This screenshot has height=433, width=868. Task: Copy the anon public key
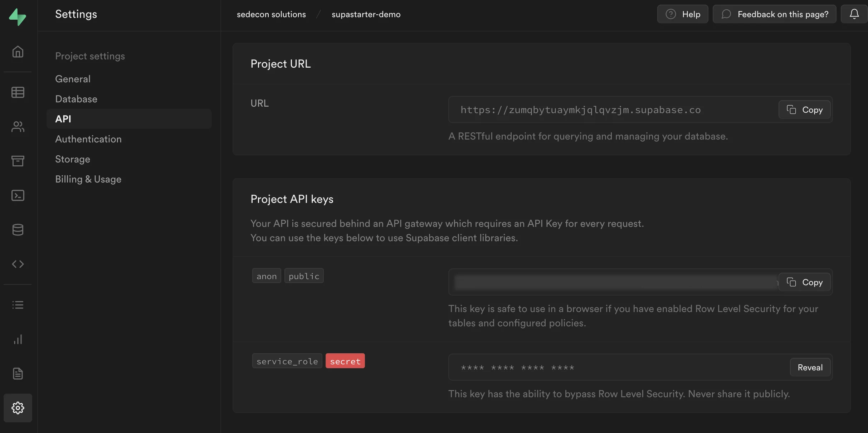pyautogui.click(x=805, y=282)
